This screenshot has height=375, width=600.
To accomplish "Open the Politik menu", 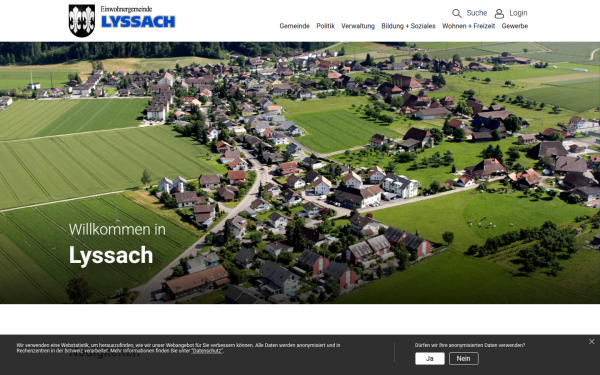I will (325, 26).
